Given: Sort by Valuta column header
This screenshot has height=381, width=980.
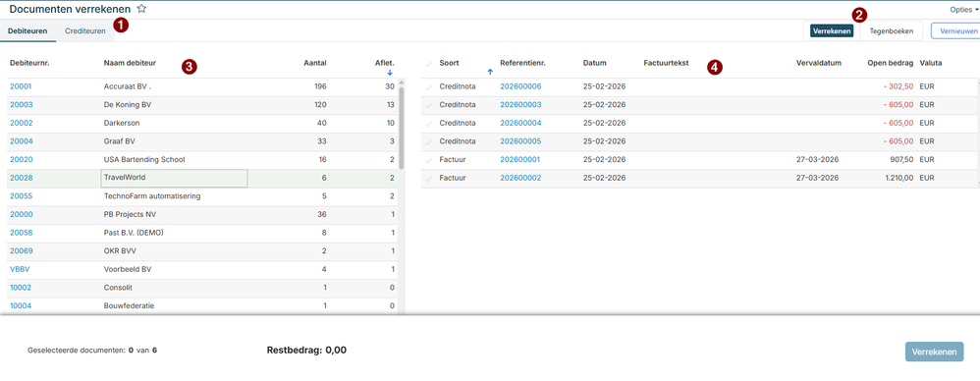Looking at the screenshot, I should 931,64.
